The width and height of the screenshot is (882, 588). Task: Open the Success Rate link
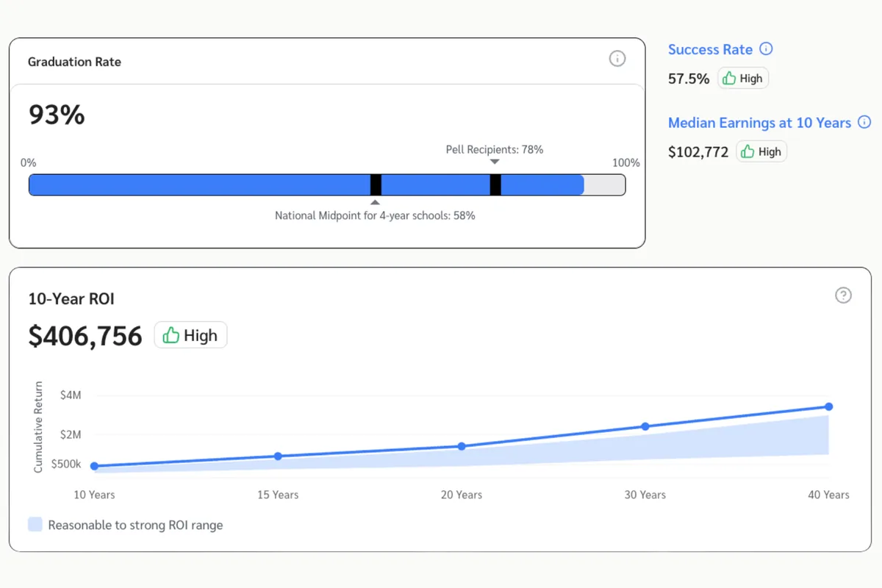coord(710,49)
